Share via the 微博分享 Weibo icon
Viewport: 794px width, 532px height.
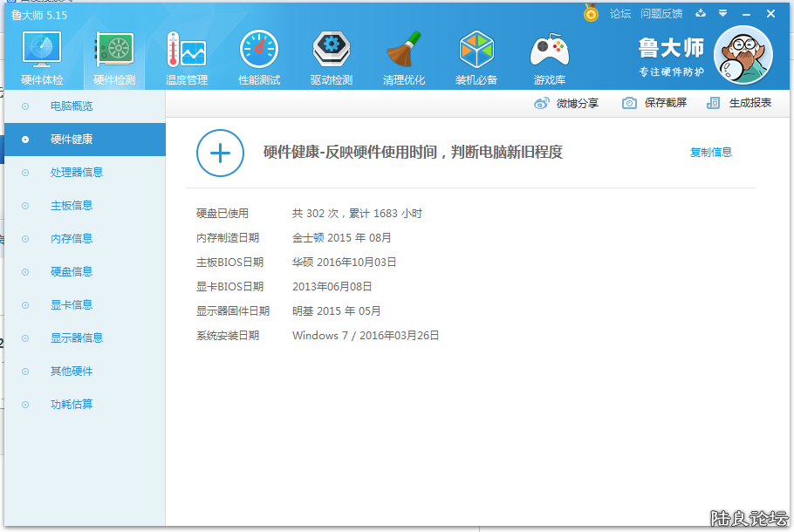542,103
